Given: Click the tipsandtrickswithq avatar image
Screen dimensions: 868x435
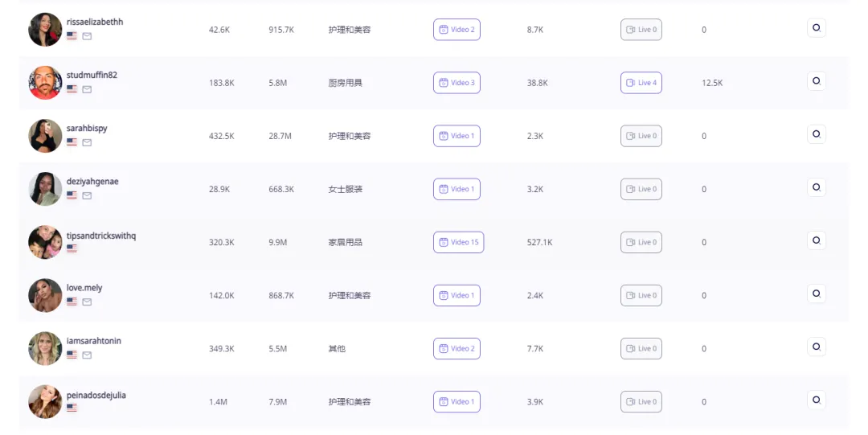Looking at the screenshot, I should click(x=45, y=242).
